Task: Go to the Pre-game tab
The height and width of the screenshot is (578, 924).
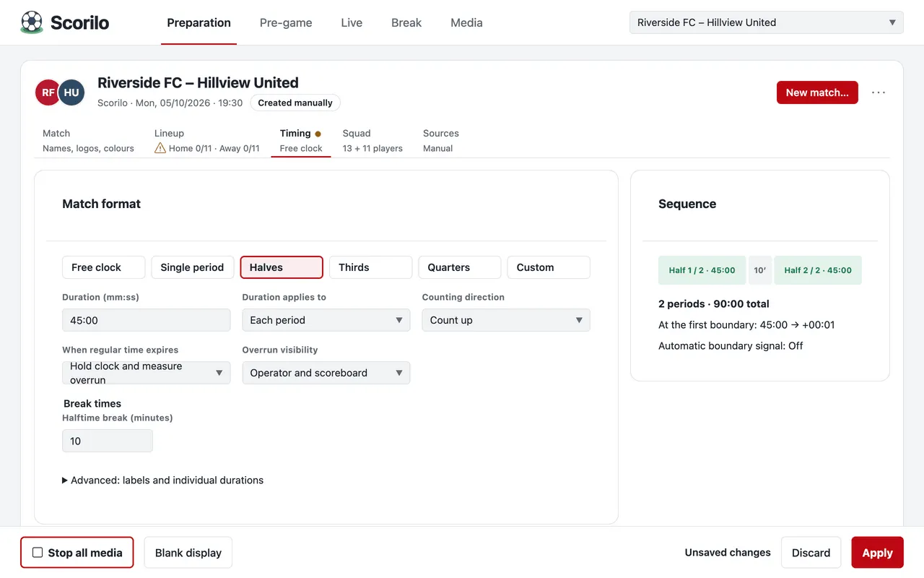Action: [x=286, y=22]
